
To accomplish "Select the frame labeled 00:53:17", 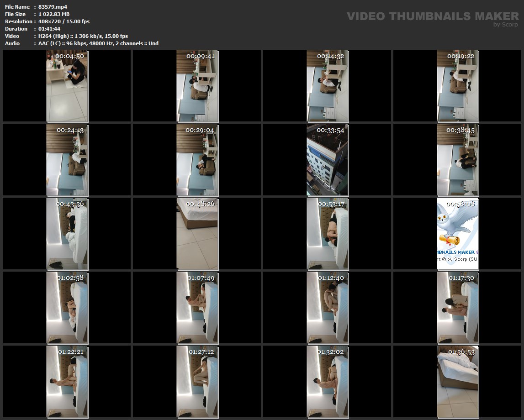I will coord(328,234).
